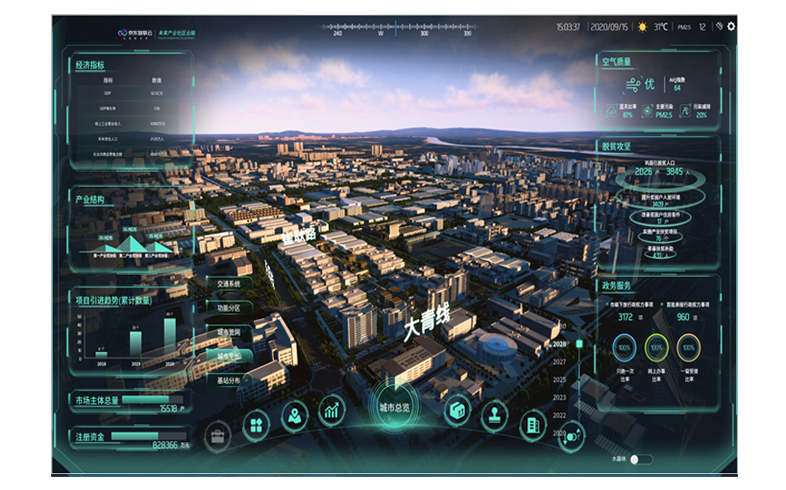The image size is (786, 490).
Task: Select year 2027 on the timeline
Action: pyautogui.click(x=559, y=362)
